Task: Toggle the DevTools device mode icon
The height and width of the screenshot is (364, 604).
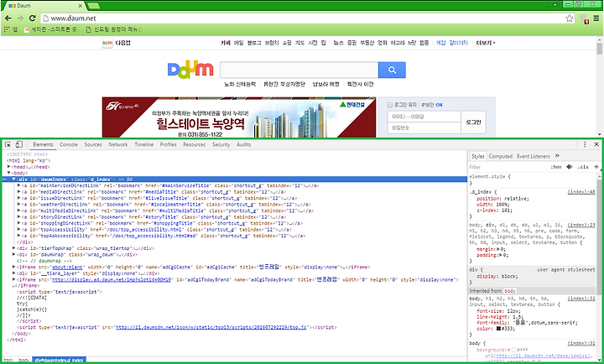Action: click(x=18, y=144)
